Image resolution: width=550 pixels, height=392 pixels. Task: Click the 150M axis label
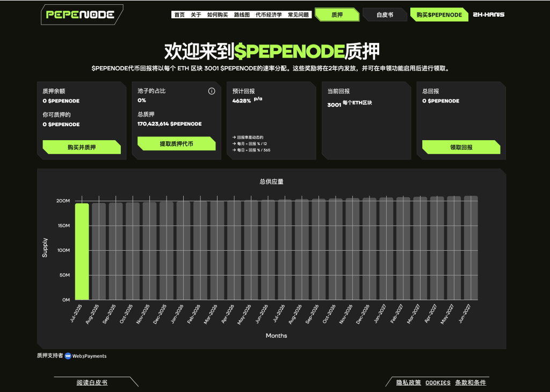pyautogui.click(x=64, y=226)
